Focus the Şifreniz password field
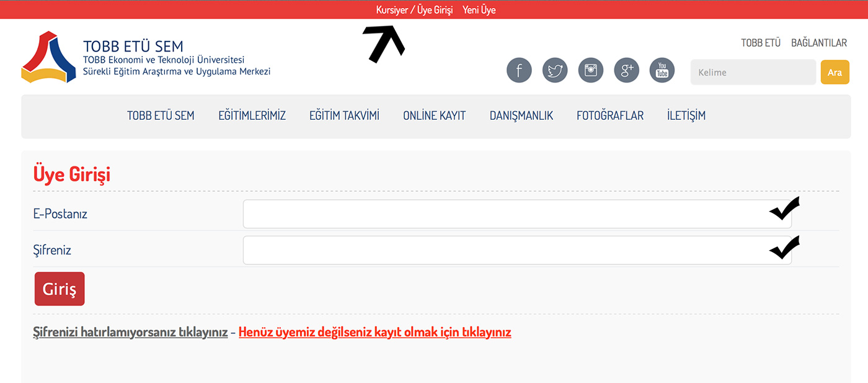The width and height of the screenshot is (868, 383). click(502, 250)
